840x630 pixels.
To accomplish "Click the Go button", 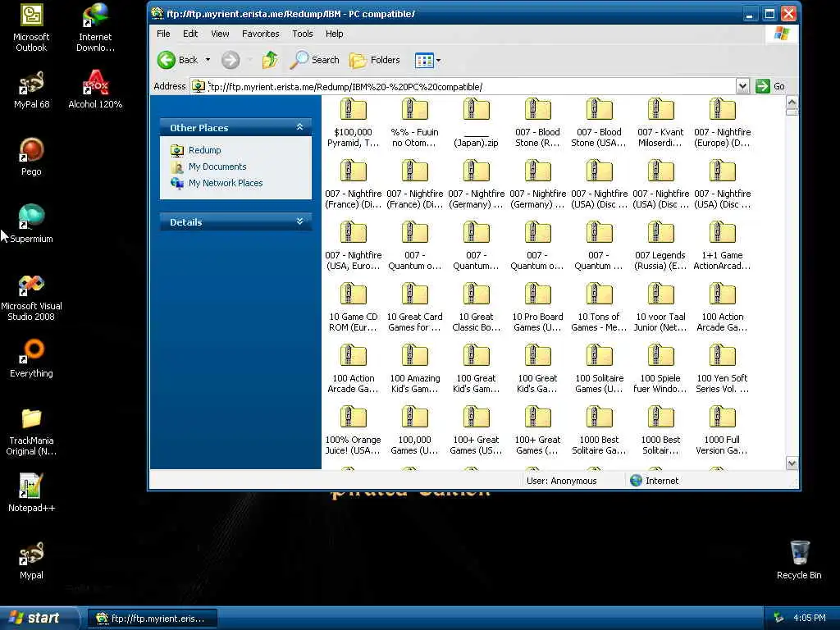I will click(770, 86).
